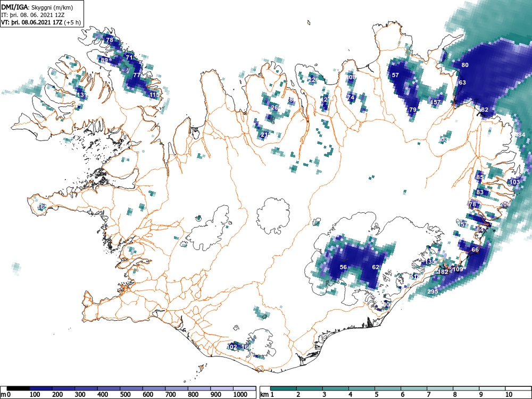The width and height of the screenshot is (532, 399).
Task: Click the '1000' label in the meter legend
Action: point(240,395)
